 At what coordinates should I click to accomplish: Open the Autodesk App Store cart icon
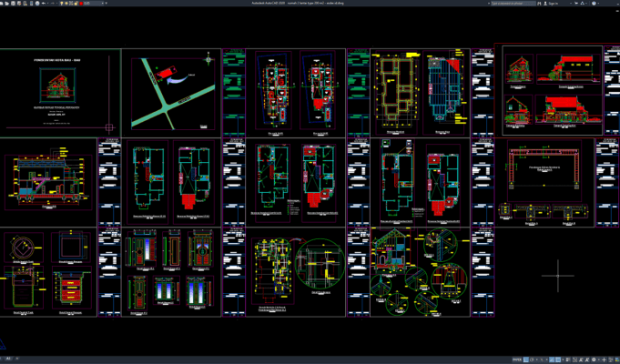[x=576, y=4]
